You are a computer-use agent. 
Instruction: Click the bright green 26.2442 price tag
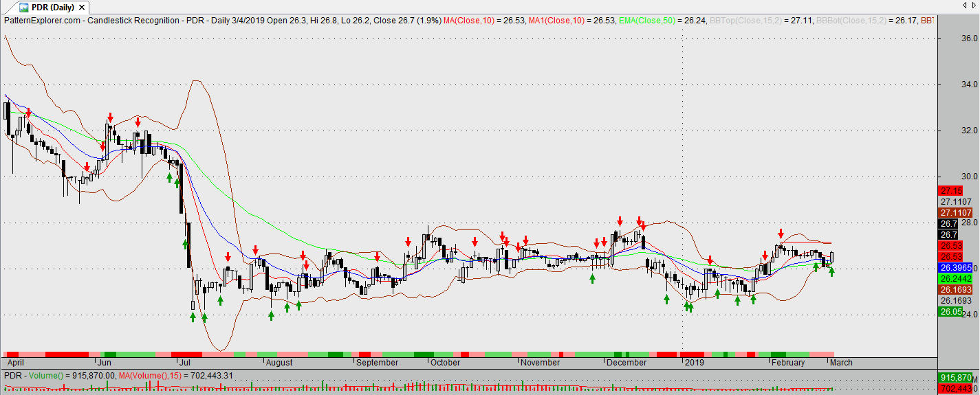955,278
